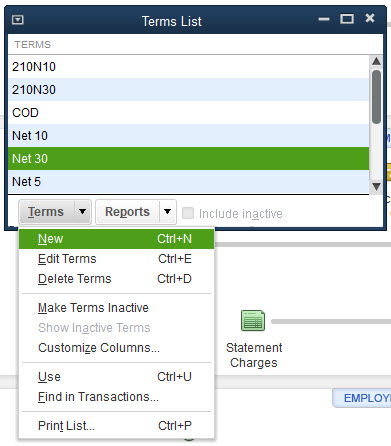Image resolution: width=391 pixels, height=446 pixels.
Task: Click the TERMS column header
Action: click(33, 45)
